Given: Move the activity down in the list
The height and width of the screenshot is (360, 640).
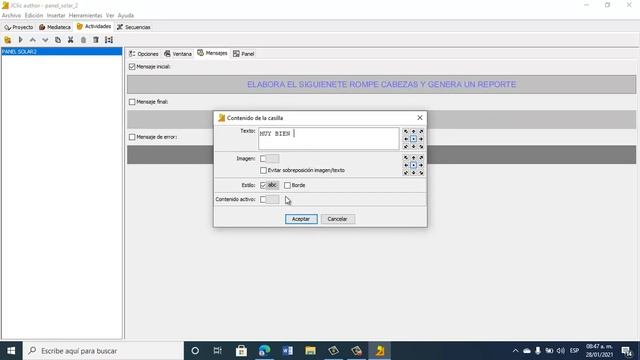Looking at the screenshot, I should click(x=45, y=40).
